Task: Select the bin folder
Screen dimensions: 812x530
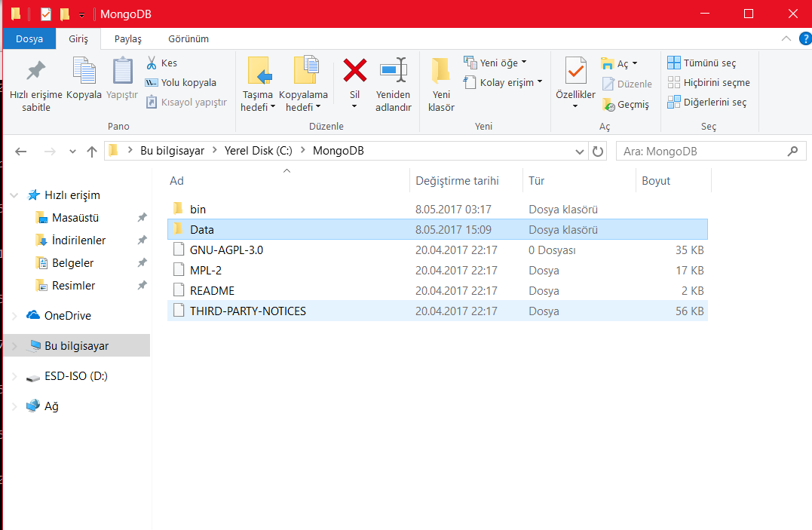Action: point(437,210)
